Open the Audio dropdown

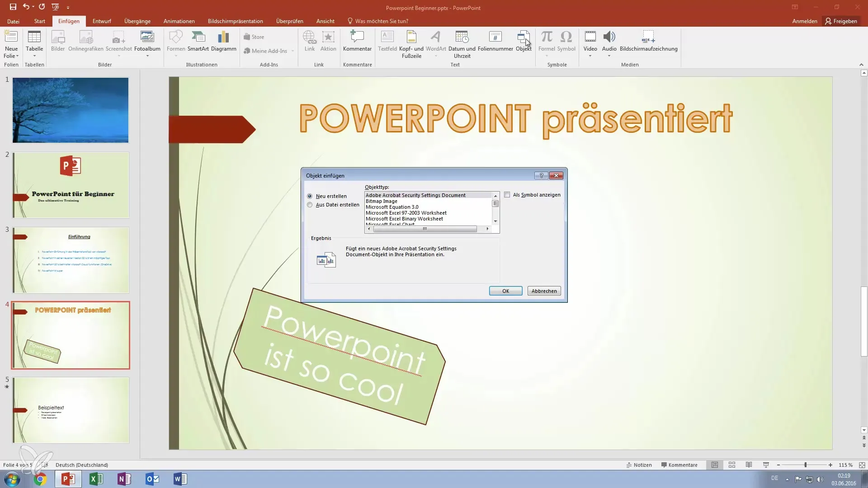click(x=609, y=56)
